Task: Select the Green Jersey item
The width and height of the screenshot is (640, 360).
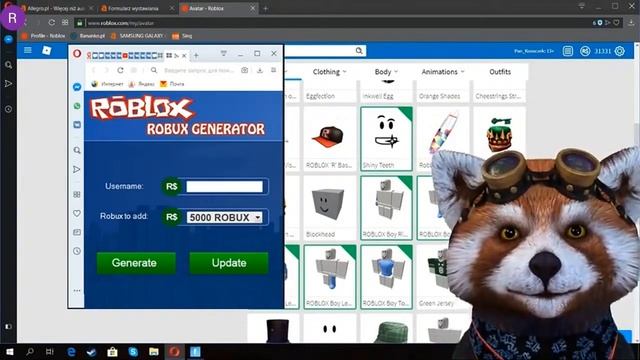Action: click(442, 277)
